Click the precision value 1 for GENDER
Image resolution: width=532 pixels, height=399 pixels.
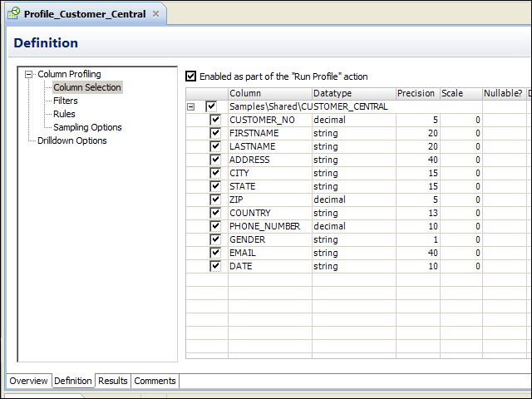(x=436, y=239)
